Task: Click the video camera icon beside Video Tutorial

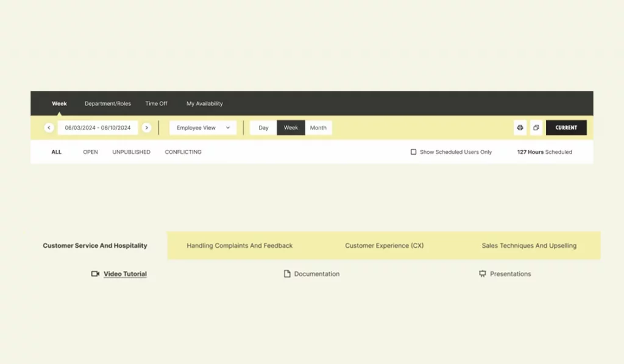Action: [x=94, y=274]
